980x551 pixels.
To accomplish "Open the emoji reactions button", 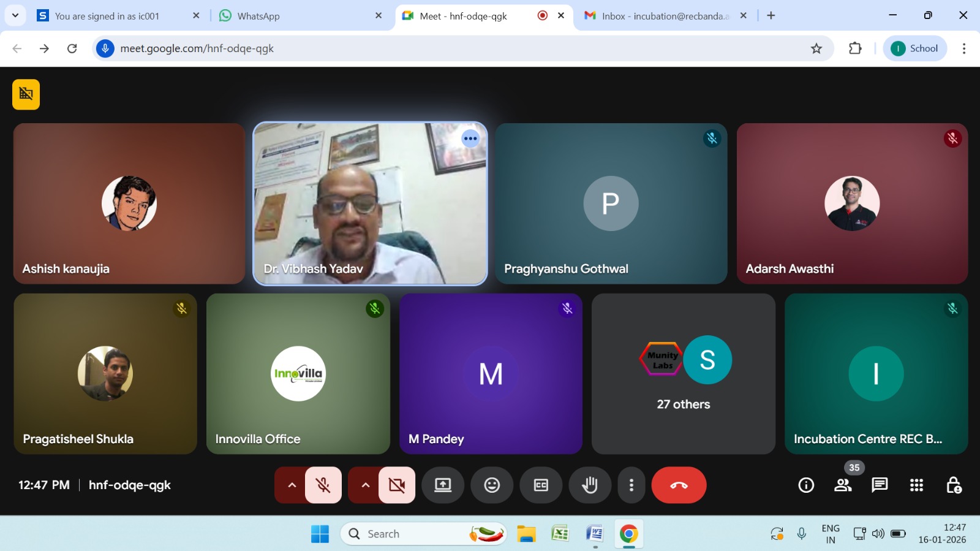I will 492,485.
